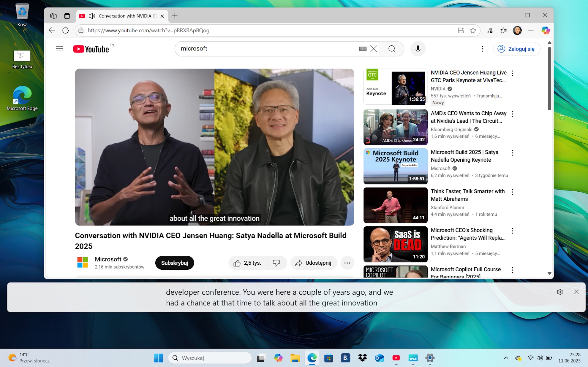588x367 pixels.
Task: Open File Explorer from taskbar
Action: coord(295,358)
